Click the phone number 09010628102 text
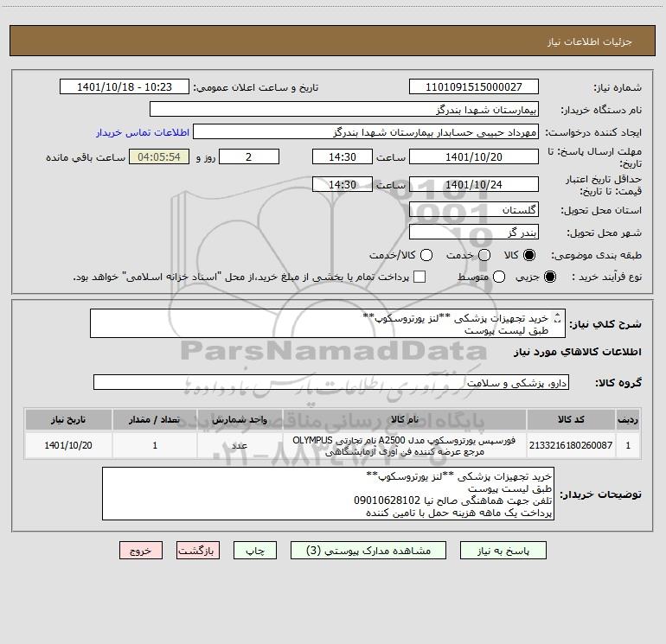 click(x=387, y=501)
